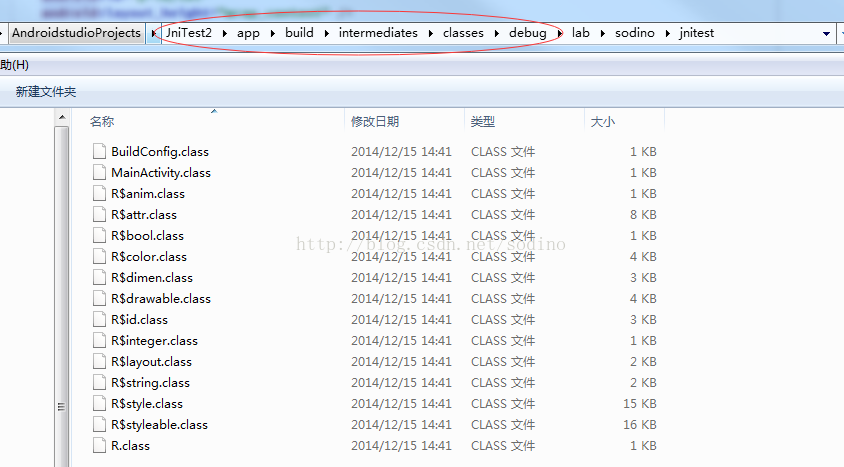The image size is (844, 467).
Task: Navigate to the AndroidstudioProjects breadcrumb
Action: pyautogui.click(x=77, y=33)
